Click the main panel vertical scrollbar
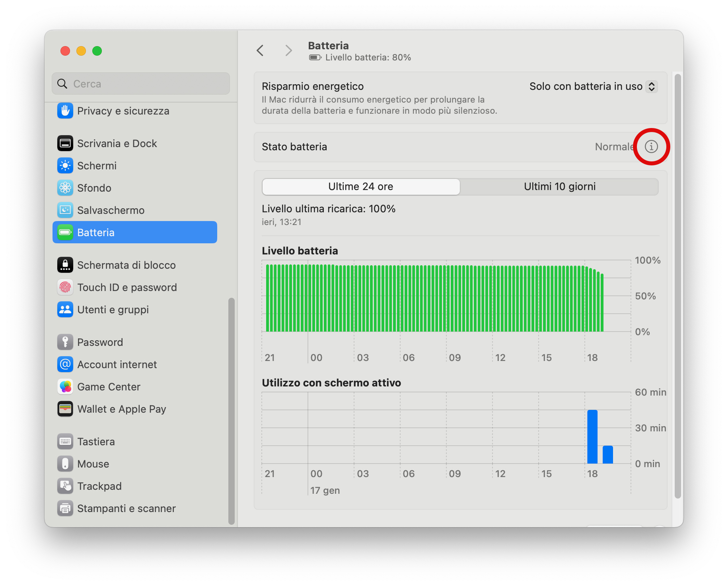728x586 pixels. 678,286
